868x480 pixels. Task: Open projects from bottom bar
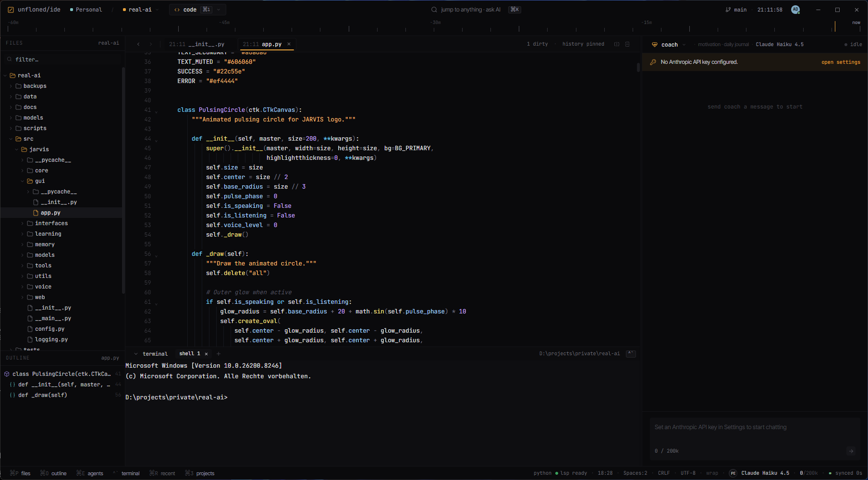(x=200, y=473)
